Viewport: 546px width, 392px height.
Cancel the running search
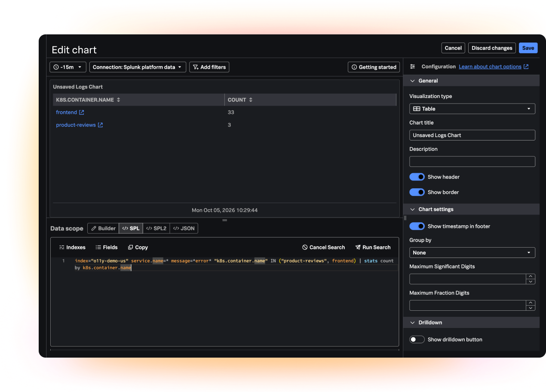point(324,247)
